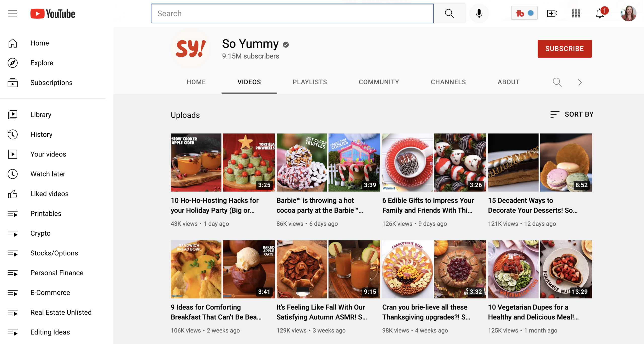
Task: Open '6 Edible Gifts to Impress' title
Action: 428,205
